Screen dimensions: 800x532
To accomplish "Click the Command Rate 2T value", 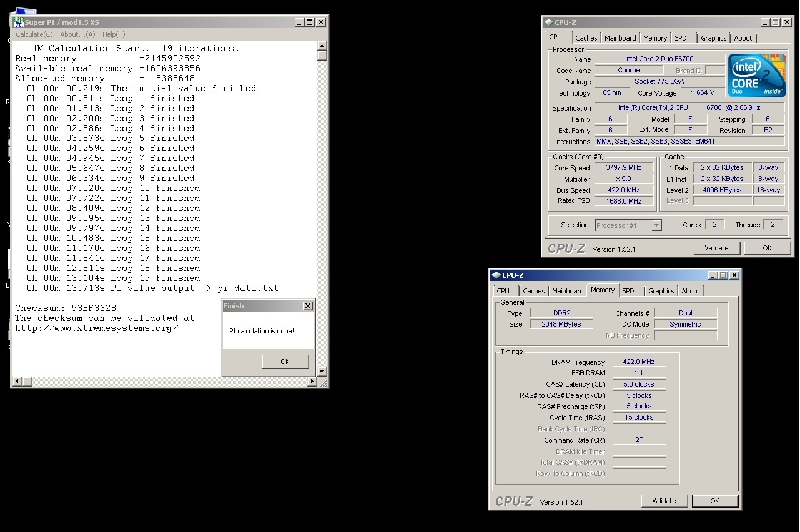I will click(639, 440).
